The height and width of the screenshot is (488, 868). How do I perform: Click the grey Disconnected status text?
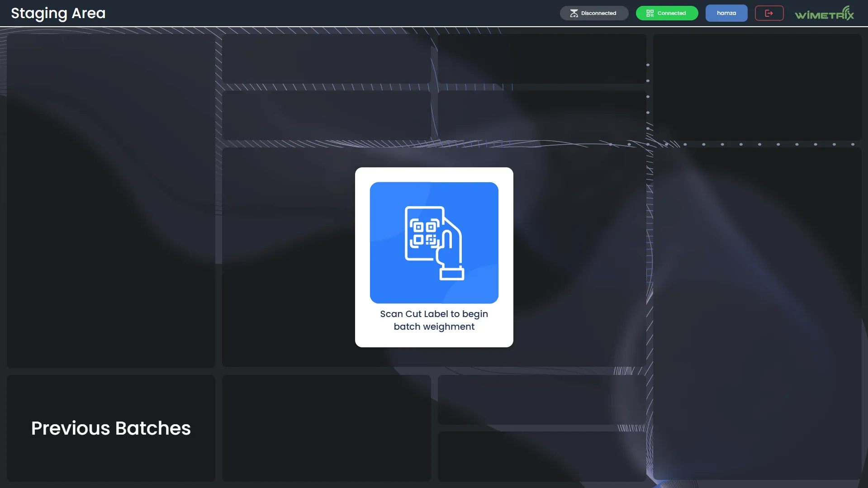click(598, 13)
